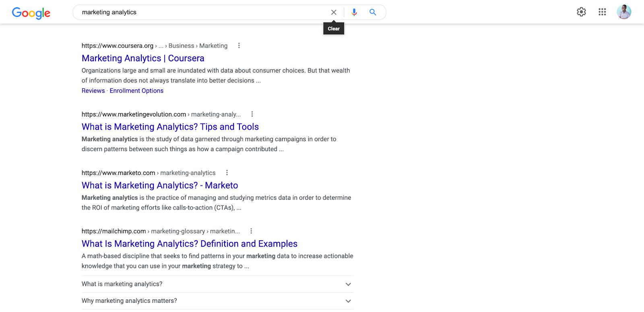Click the Coursera Reviews sitelink
The image size is (644, 312).
(x=93, y=91)
